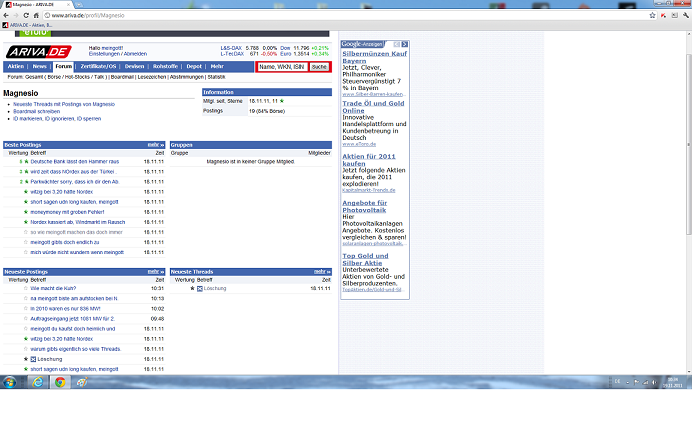This screenshot has width=692, height=430.
Task: Click next arrow in Google-Anzeigen box
Action: pyautogui.click(x=405, y=45)
